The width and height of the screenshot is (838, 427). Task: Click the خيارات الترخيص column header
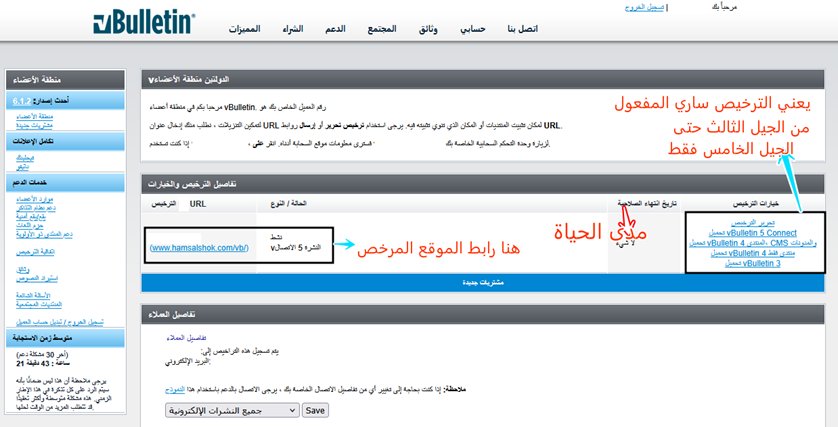[x=756, y=204]
